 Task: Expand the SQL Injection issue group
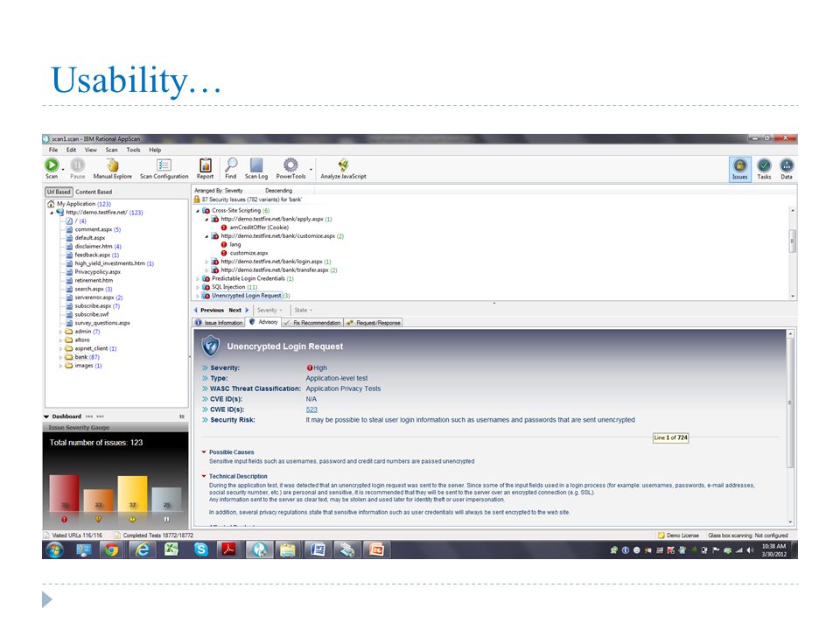click(x=198, y=288)
